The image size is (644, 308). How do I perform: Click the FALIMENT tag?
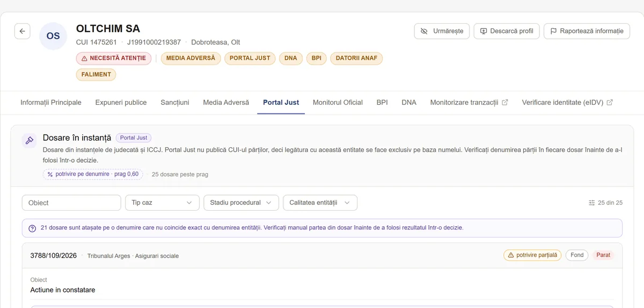[96, 75]
